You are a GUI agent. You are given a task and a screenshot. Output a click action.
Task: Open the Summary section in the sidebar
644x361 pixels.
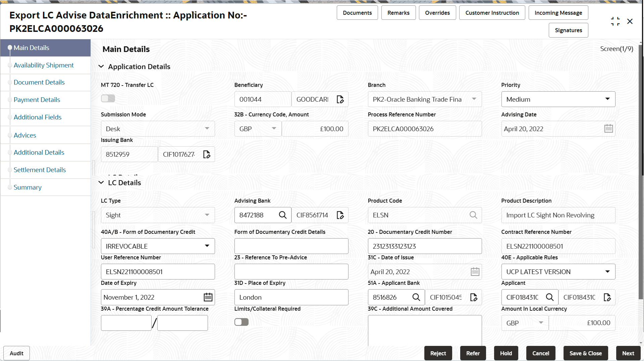(x=28, y=187)
